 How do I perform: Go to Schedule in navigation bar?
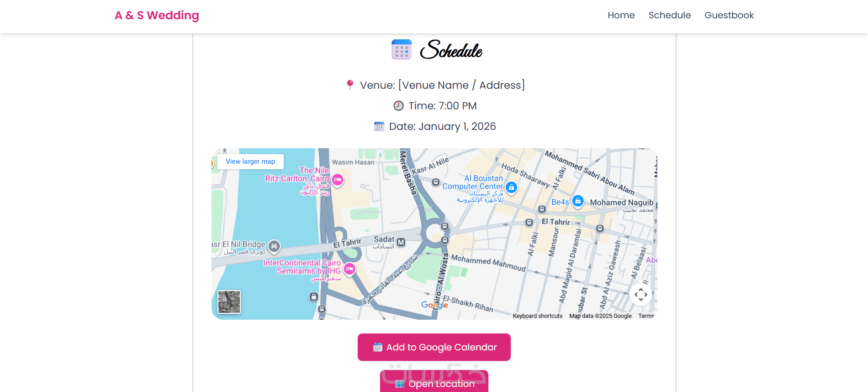tap(669, 15)
